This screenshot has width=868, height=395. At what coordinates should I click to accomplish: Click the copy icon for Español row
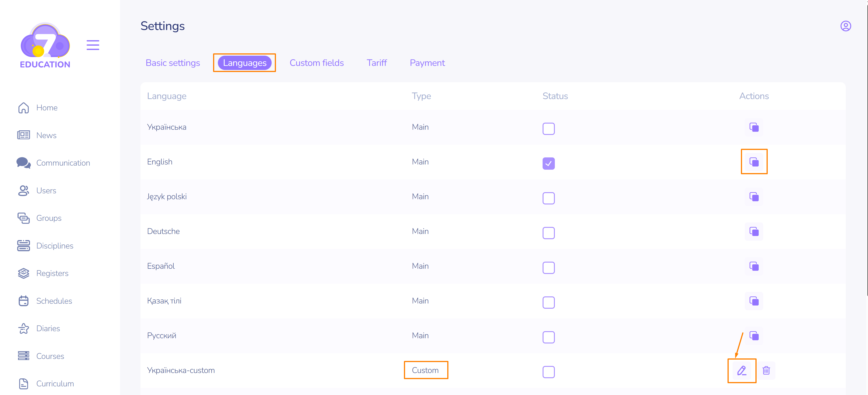coord(754,266)
